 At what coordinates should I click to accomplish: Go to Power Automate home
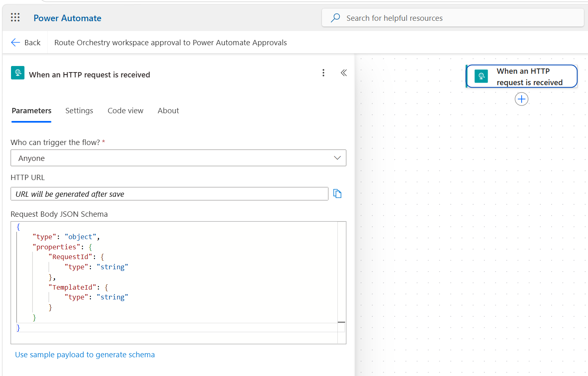point(67,18)
